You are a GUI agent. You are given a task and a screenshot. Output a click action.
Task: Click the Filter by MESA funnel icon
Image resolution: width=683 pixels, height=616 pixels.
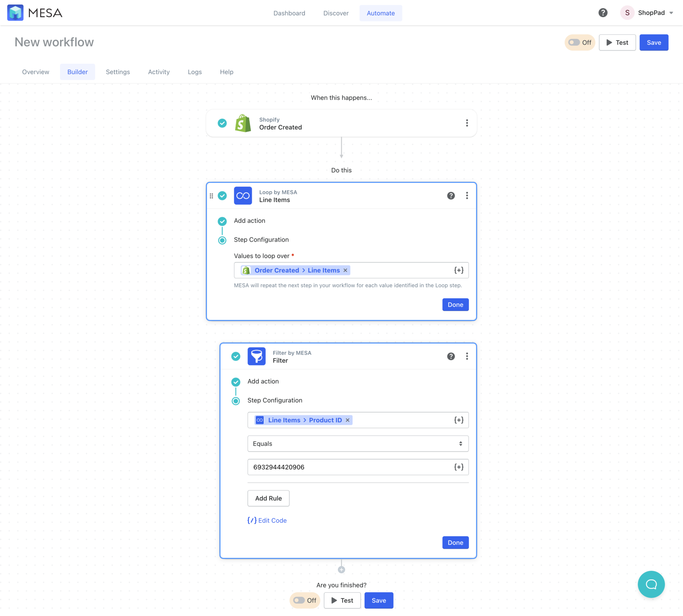[256, 356]
